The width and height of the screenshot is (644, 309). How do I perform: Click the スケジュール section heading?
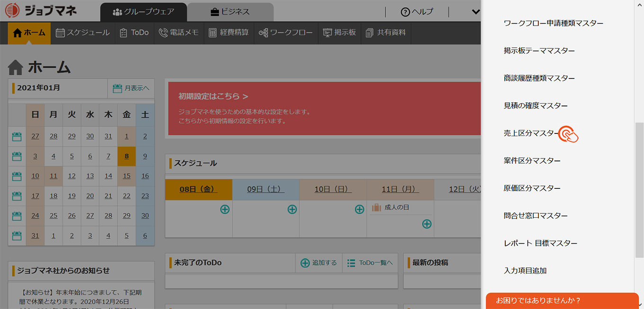[196, 163]
